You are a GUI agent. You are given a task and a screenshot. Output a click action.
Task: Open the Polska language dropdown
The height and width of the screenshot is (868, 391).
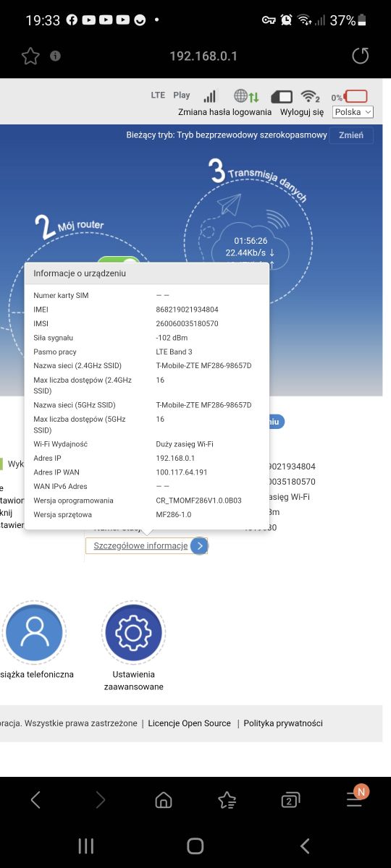353,112
